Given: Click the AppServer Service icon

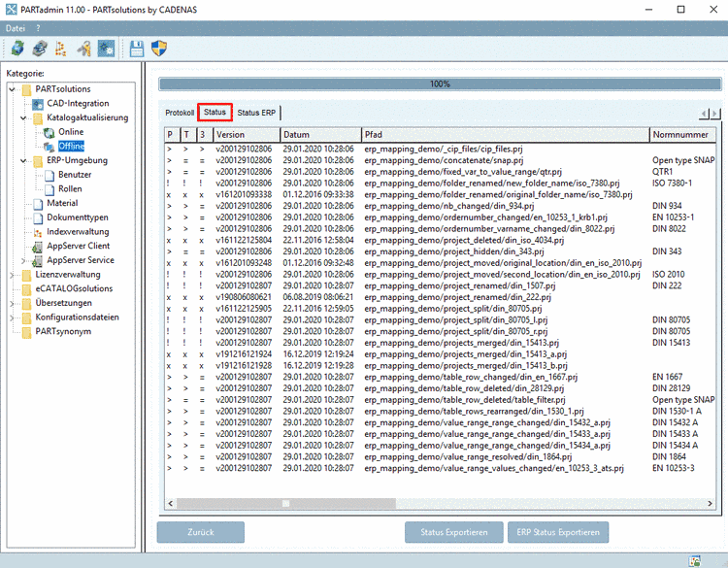Looking at the screenshot, I should [x=38, y=261].
